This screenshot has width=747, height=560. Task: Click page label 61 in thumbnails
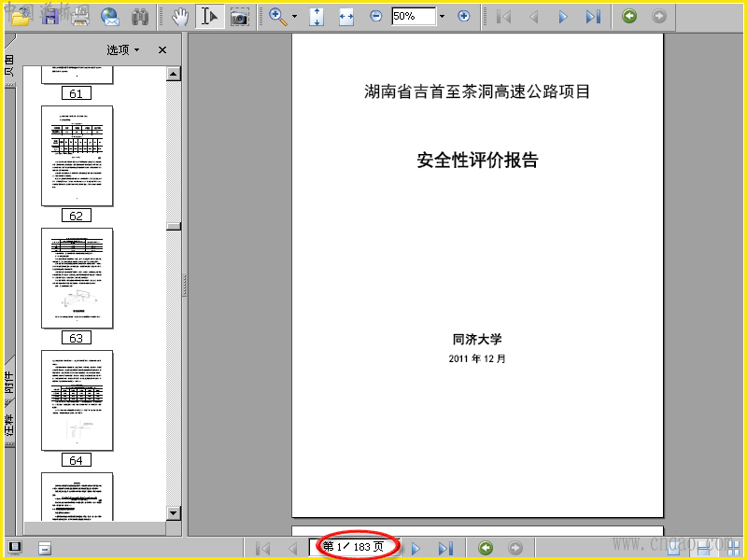click(77, 93)
